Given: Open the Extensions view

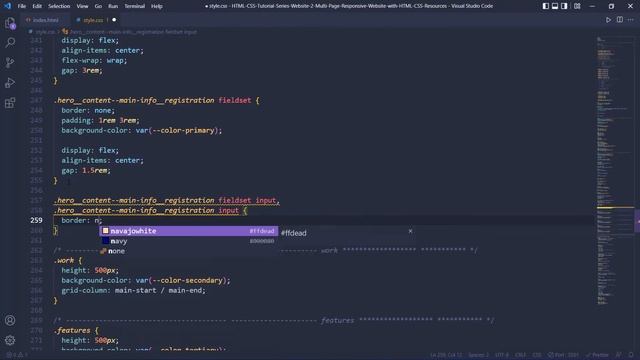Looking at the screenshot, I should click(x=10, y=102).
